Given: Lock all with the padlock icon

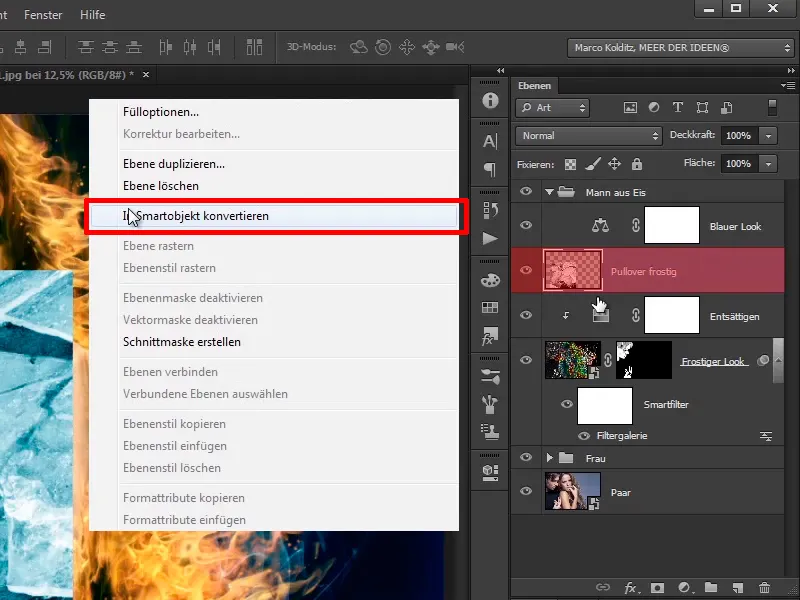Looking at the screenshot, I should [x=637, y=164].
